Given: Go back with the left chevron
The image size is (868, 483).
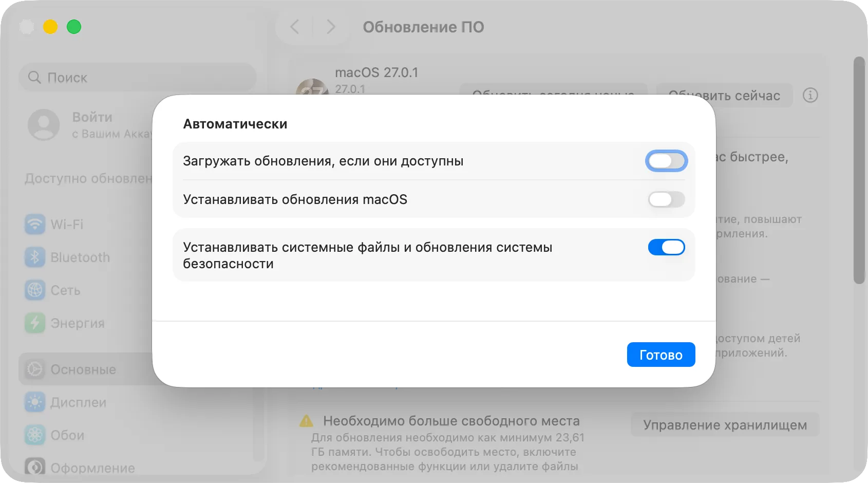Looking at the screenshot, I should pyautogui.click(x=295, y=27).
